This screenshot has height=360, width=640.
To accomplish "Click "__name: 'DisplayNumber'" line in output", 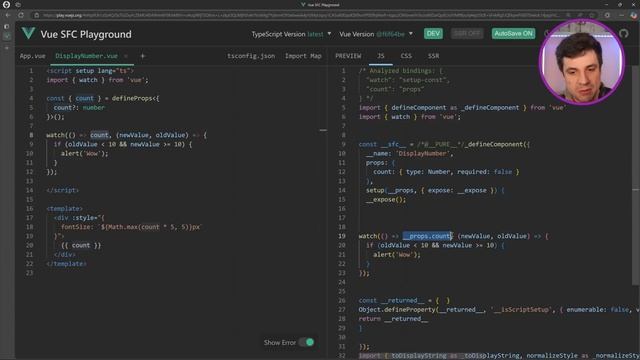I will click(410, 153).
